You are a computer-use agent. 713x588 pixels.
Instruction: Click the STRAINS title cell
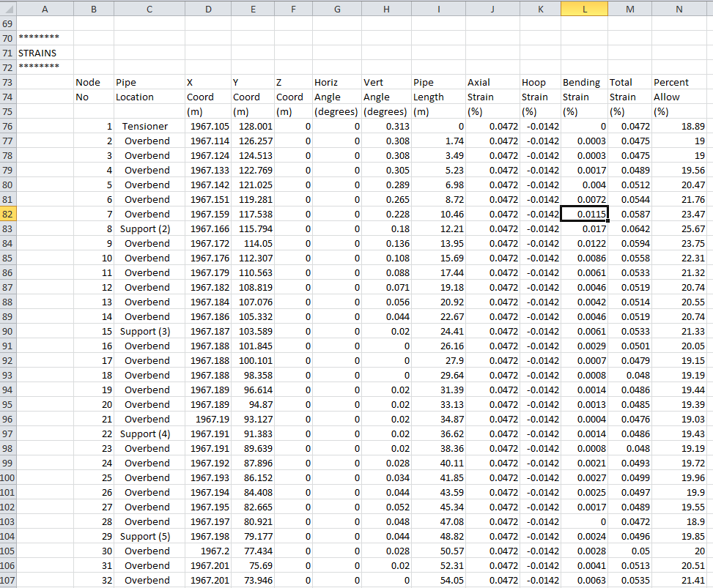pyautogui.click(x=37, y=53)
